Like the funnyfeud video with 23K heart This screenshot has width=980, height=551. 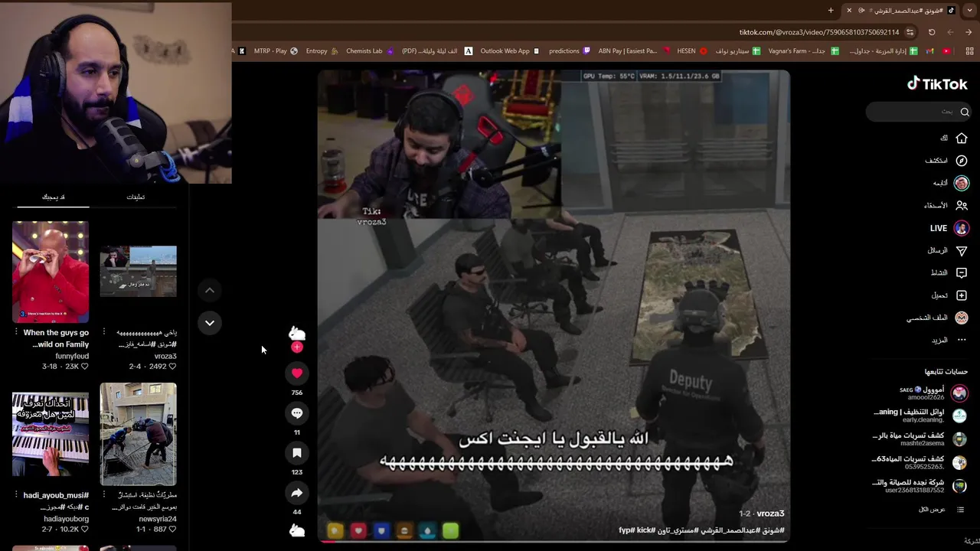(x=85, y=367)
